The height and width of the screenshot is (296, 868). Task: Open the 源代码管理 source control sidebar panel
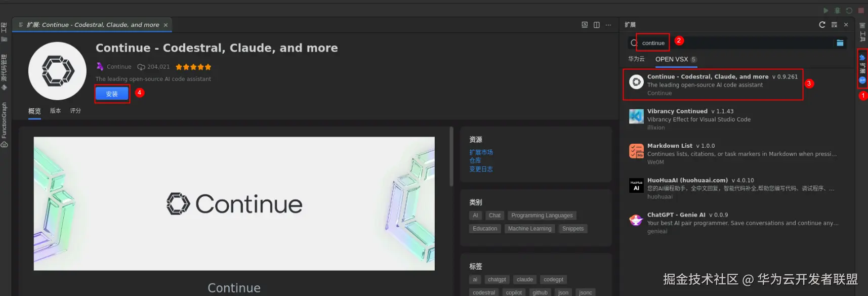pyautogui.click(x=4, y=72)
